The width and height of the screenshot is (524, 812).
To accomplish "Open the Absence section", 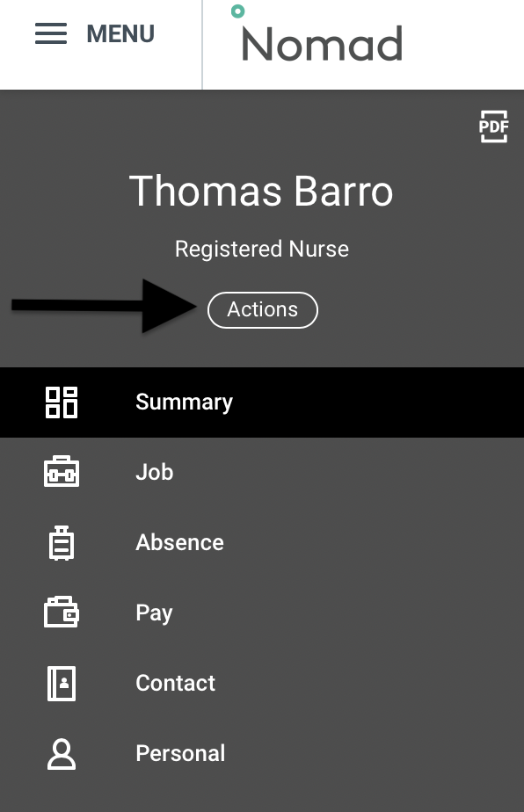I will click(179, 542).
